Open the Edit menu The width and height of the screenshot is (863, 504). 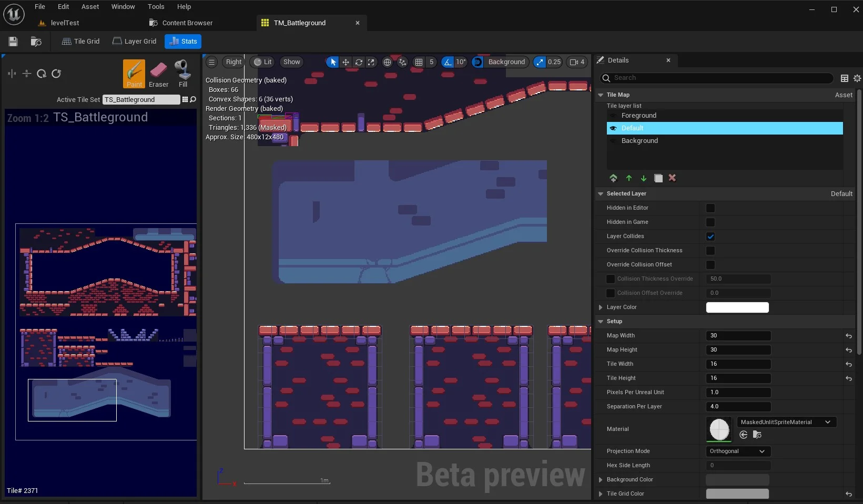point(63,7)
